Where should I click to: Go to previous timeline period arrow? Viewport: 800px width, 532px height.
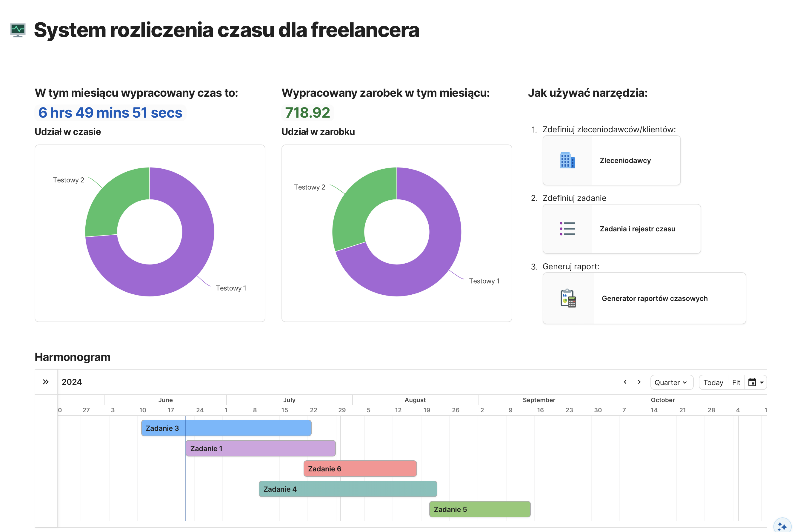pyautogui.click(x=625, y=382)
